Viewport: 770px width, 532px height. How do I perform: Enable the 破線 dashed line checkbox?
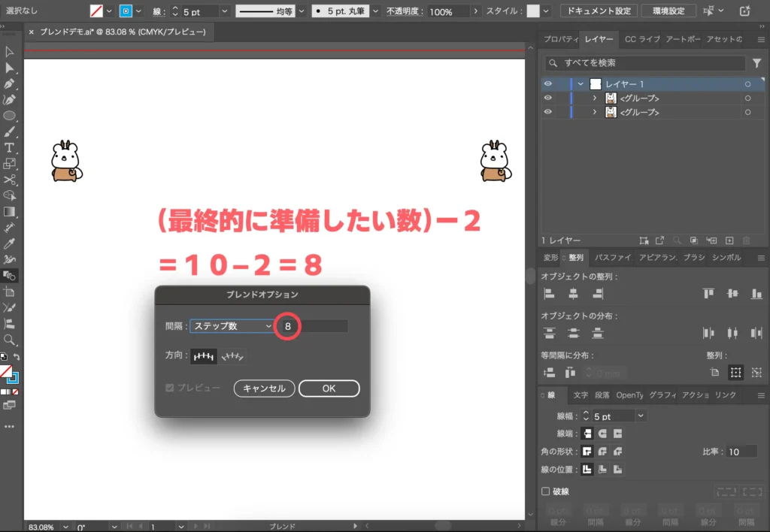(547, 491)
